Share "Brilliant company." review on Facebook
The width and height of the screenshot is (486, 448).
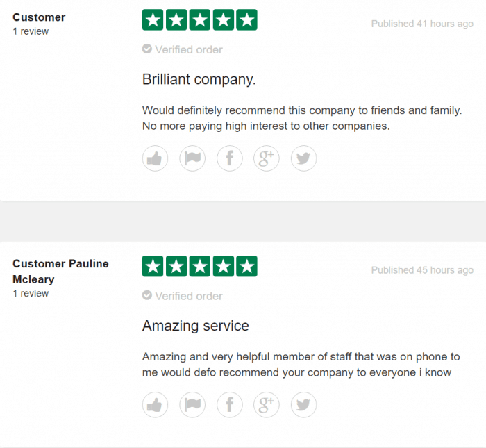click(230, 158)
